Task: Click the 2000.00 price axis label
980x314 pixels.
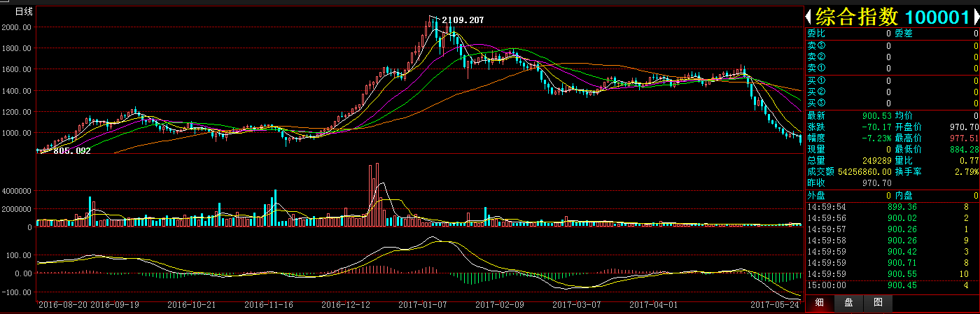Action: click(18, 27)
